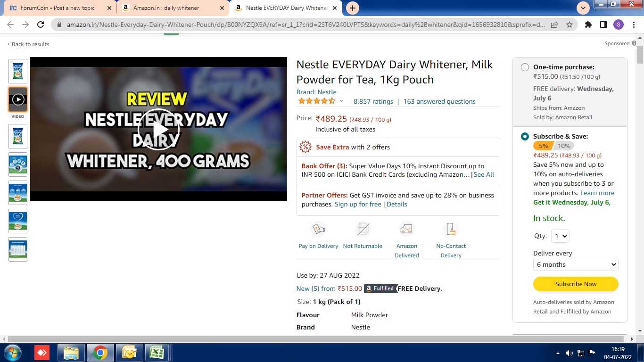Viewport: 644px width, 362px height.
Task: Open 163 answered questions link
Action: pyautogui.click(x=439, y=101)
